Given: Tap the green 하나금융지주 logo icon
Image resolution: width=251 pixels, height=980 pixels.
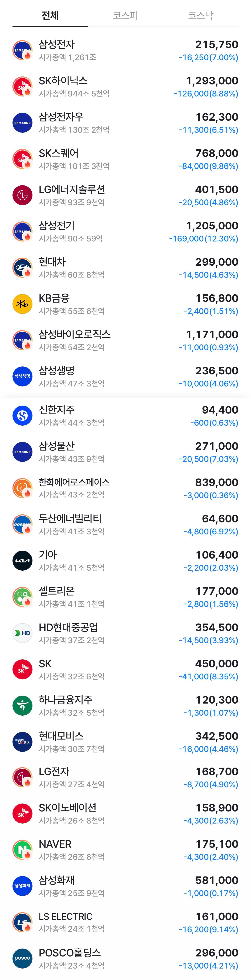Looking at the screenshot, I should [x=22, y=705].
